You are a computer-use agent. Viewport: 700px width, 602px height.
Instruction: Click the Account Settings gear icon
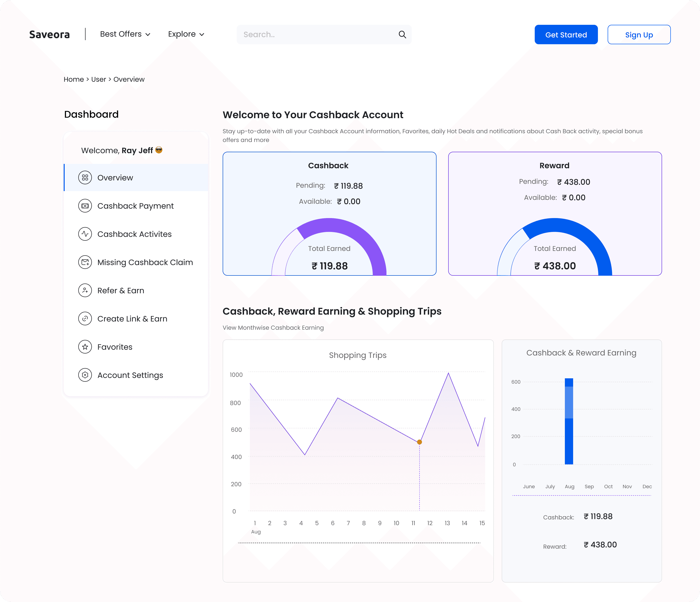coord(85,375)
